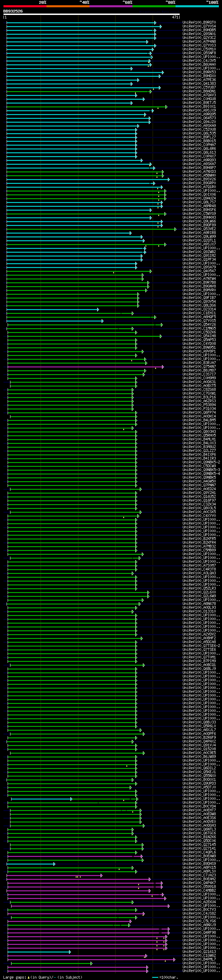This screenshot has width=222, height=980.
Task: Click hit text UniRef100_A9SJX9
Action: [199, 110]
